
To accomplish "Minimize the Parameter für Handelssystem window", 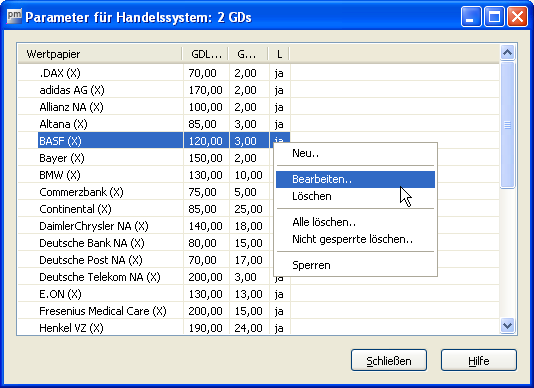I will (x=471, y=16).
